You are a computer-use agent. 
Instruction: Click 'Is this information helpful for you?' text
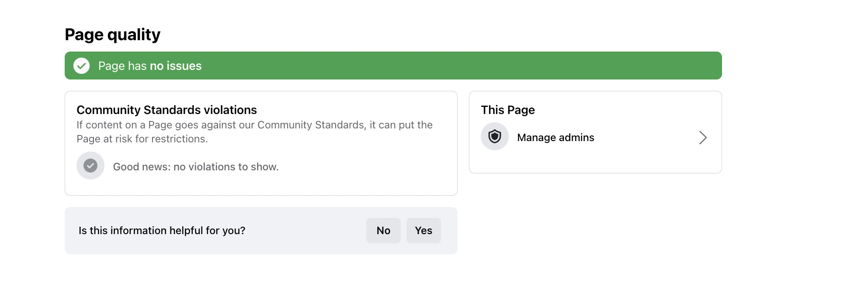(162, 231)
